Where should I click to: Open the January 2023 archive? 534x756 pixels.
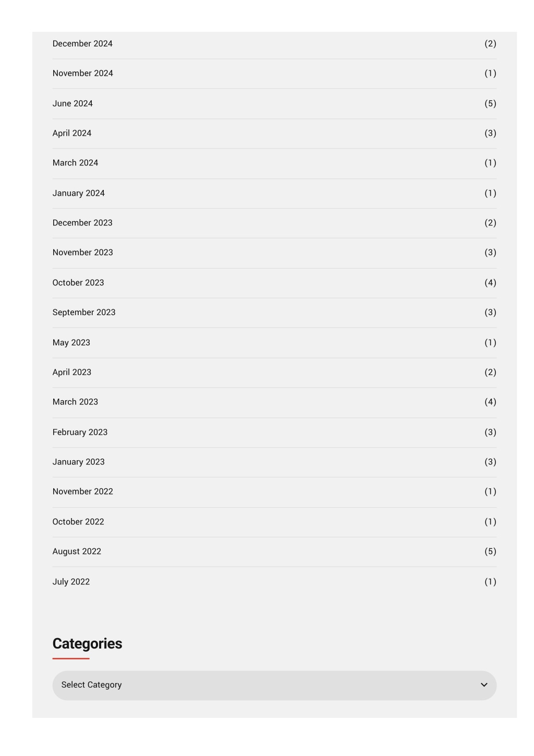(79, 463)
